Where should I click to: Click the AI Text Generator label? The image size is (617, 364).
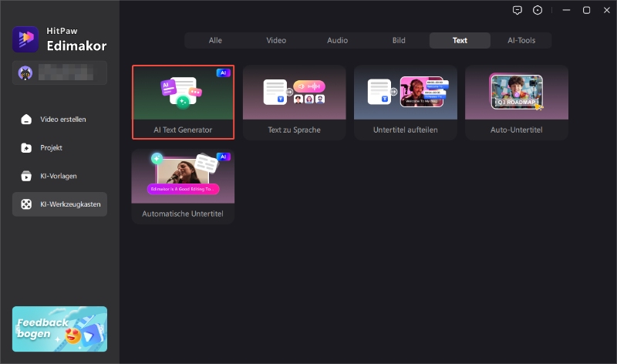pos(183,130)
